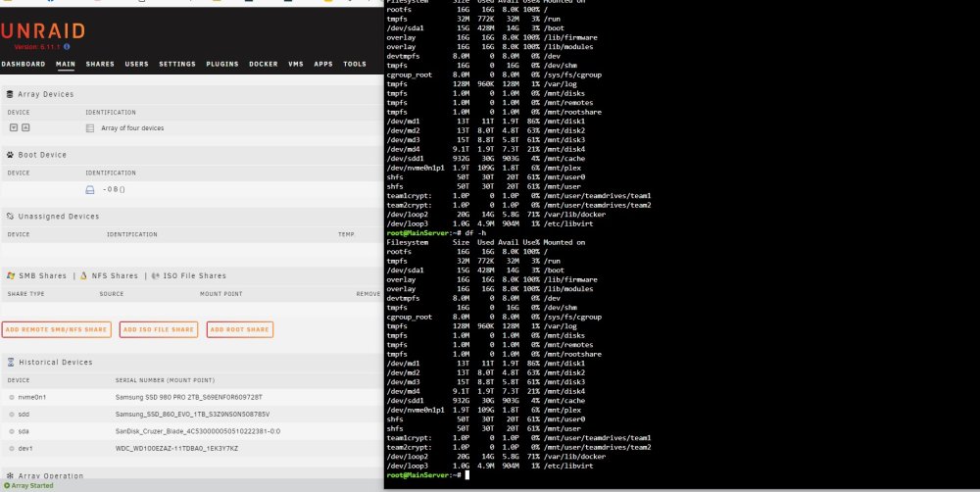Click the terminal cursor at last prompt
Viewport: 980px width, 492px height.
466,475
